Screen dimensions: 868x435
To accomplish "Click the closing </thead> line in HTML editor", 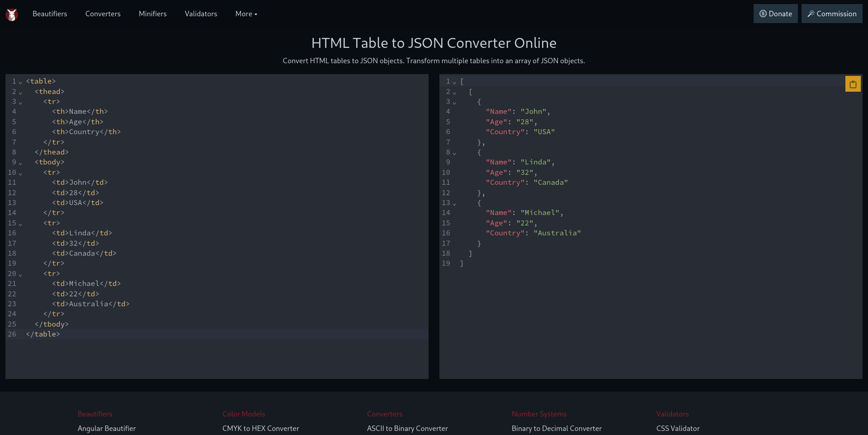I will tap(52, 152).
